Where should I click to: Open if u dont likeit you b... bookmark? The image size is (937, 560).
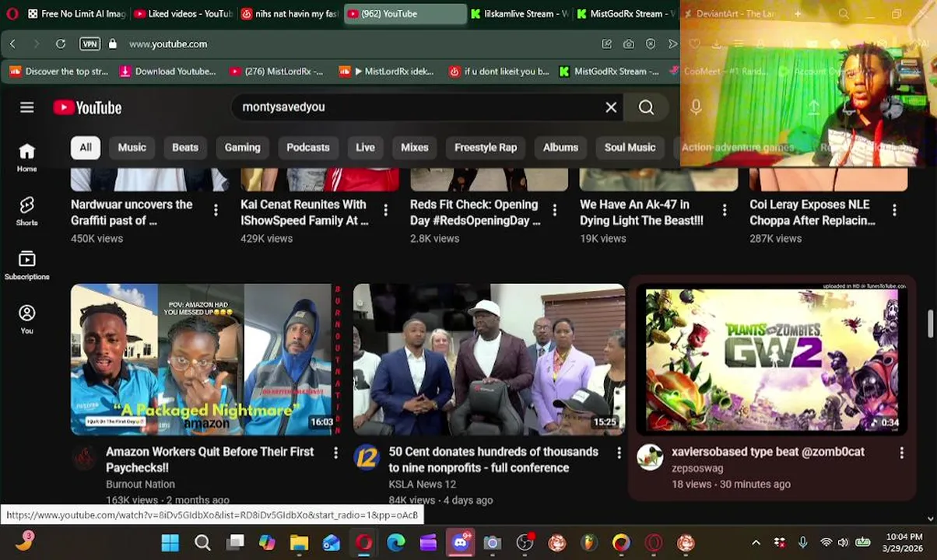click(x=499, y=72)
